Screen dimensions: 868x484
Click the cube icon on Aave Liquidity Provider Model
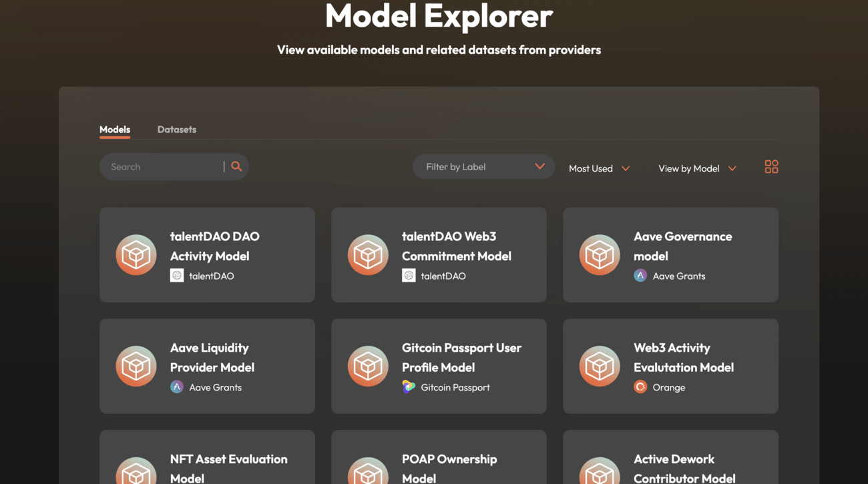(136, 367)
